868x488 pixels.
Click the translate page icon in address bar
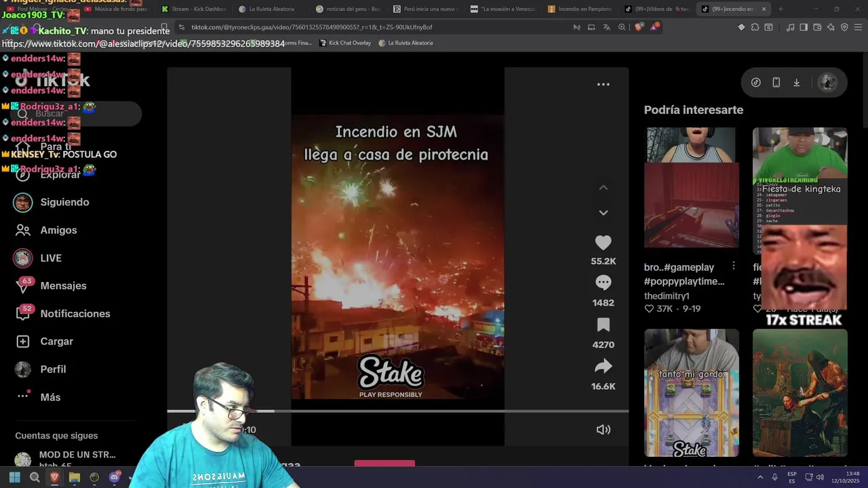click(x=606, y=27)
